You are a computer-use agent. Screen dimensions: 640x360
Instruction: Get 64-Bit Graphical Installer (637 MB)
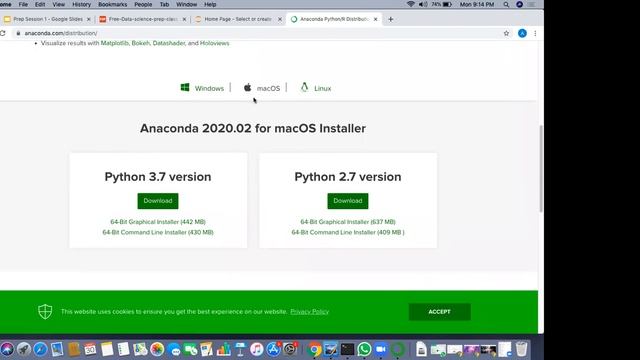(x=348, y=222)
